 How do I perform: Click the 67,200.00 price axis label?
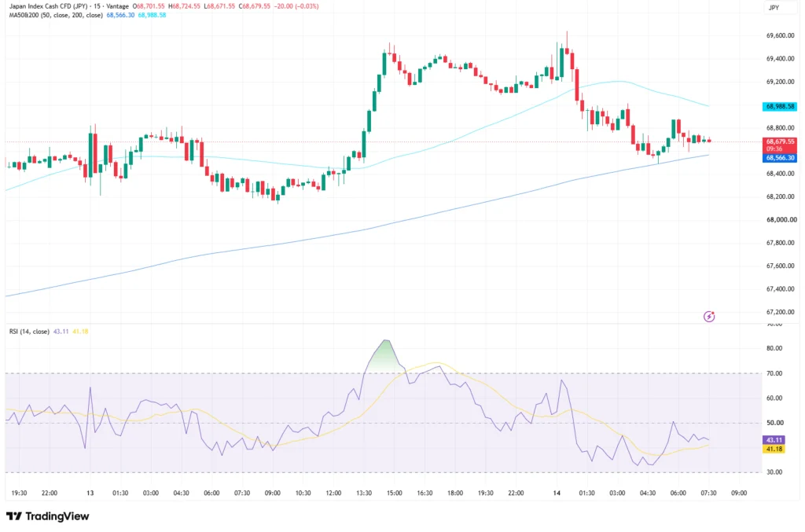coord(781,312)
